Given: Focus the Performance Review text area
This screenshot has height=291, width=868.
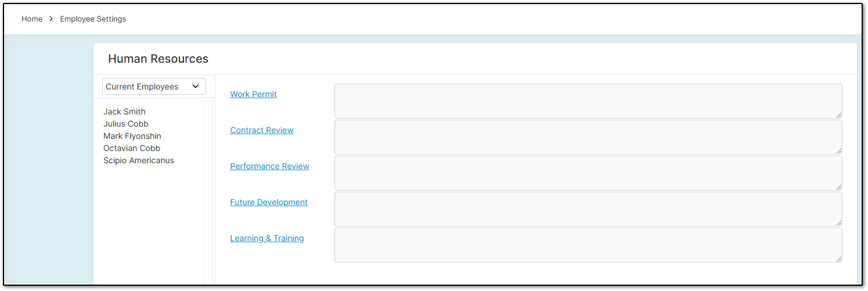Looking at the screenshot, I should (588, 173).
